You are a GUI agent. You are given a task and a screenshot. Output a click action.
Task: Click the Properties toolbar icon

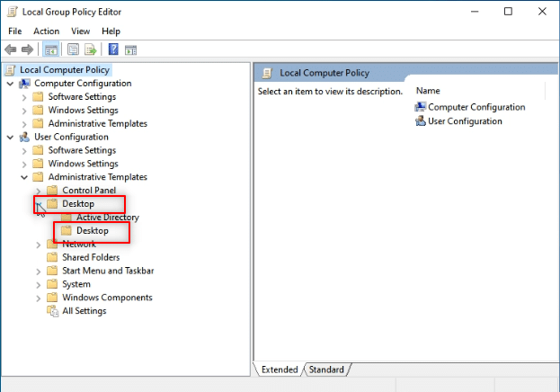73,49
